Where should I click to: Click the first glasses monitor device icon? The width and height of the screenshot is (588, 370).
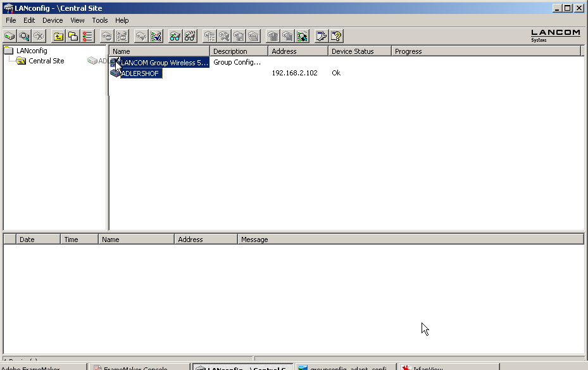175,36
